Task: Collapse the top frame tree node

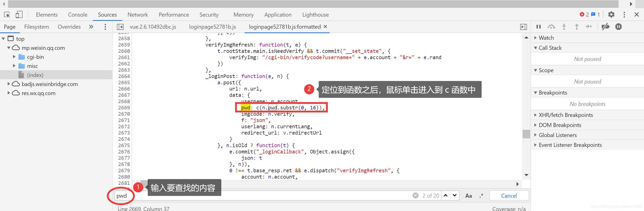Action: coord(4,39)
